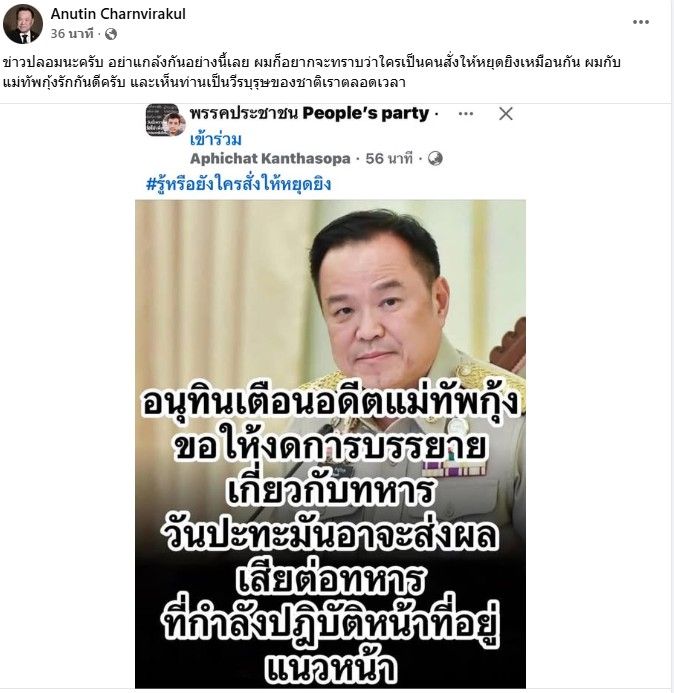Image resolution: width=674 pixels, height=693 pixels.
Task: Open the shared photo of man in uniform
Action: 330,443
